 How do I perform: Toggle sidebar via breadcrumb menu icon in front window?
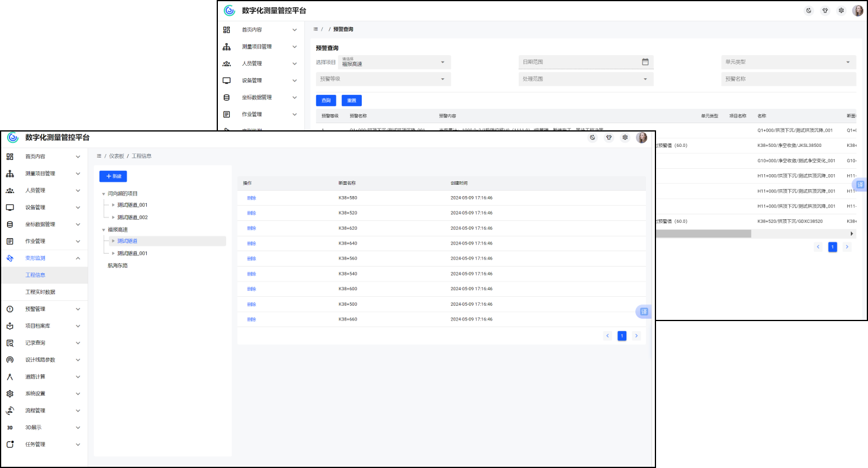(99, 156)
